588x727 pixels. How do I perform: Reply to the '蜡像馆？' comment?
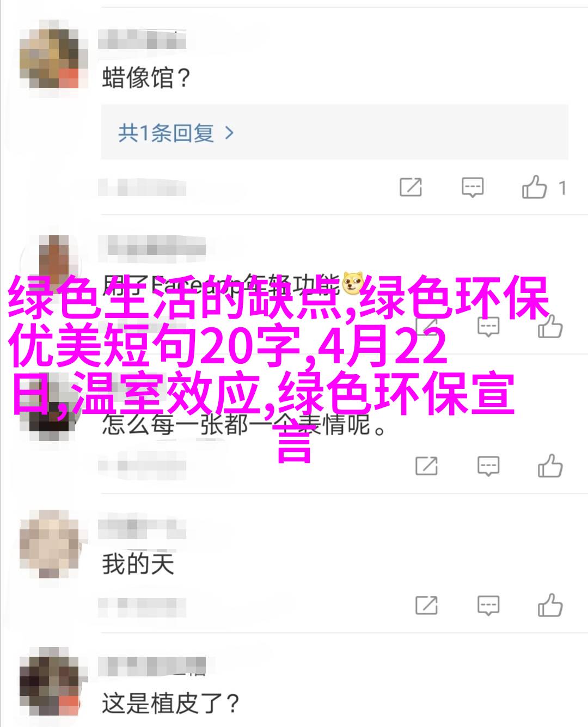472,187
